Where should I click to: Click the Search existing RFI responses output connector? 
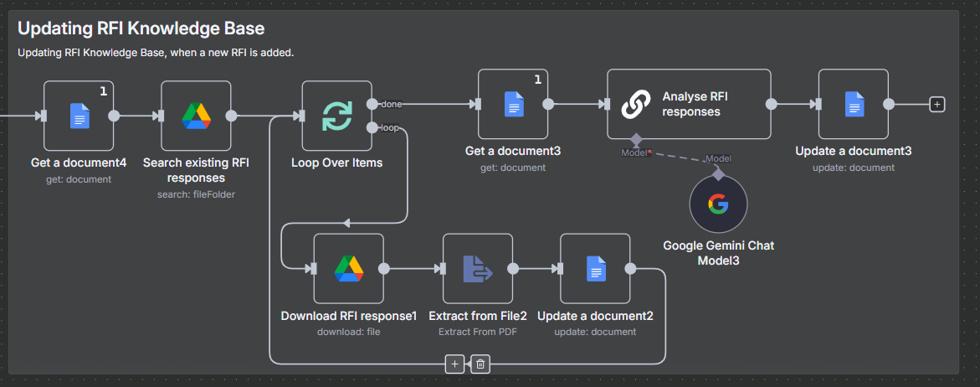tap(231, 116)
